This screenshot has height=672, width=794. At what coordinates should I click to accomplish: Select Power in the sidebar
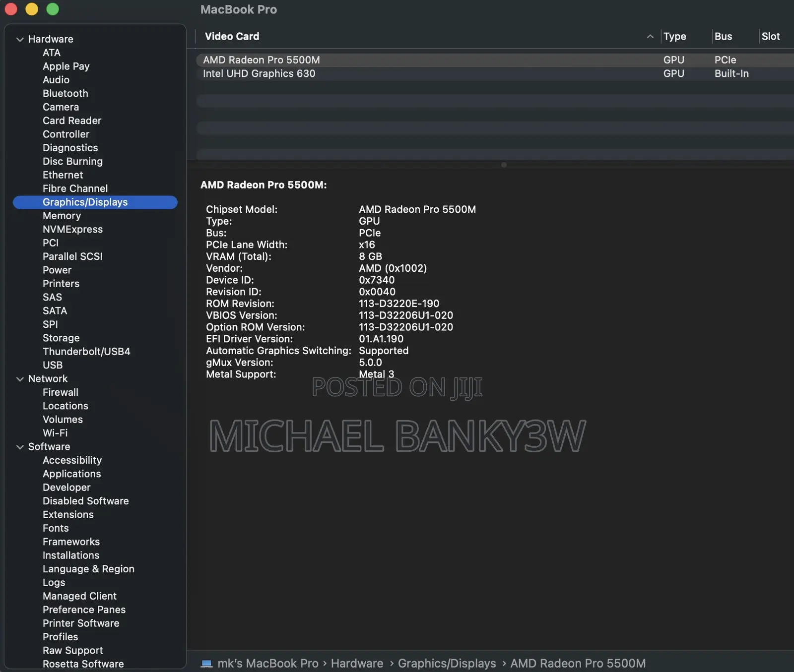57,270
